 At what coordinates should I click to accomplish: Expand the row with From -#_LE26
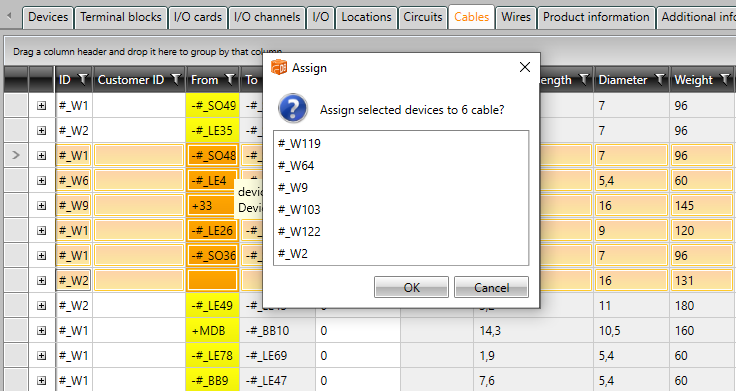click(x=41, y=230)
